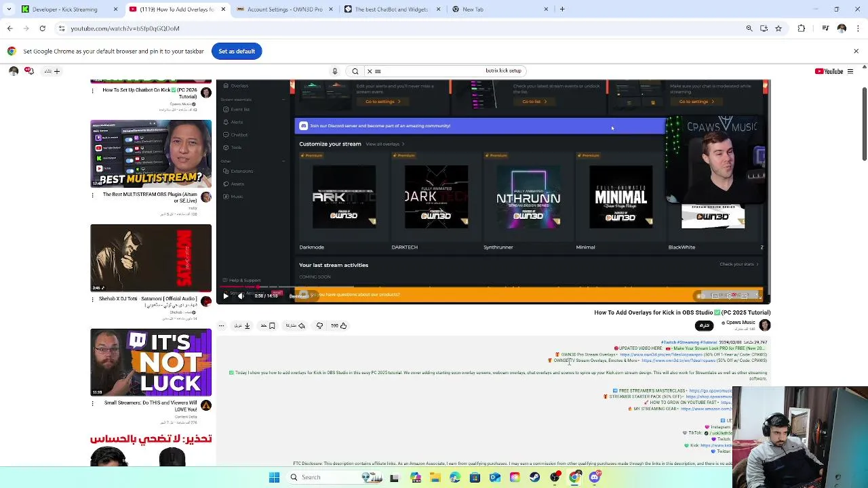Open the Cpaws Music channel avatar

click(765, 325)
